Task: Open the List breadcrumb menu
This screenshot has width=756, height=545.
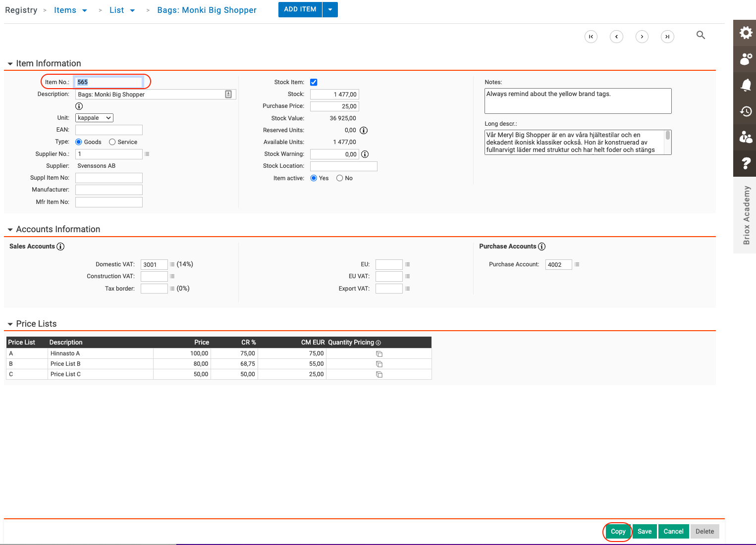Action: (122, 10)
